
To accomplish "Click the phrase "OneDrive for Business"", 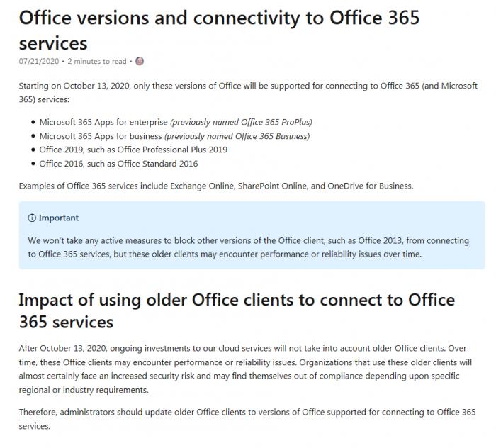I will pyautogui.click(x=370, y=186).
